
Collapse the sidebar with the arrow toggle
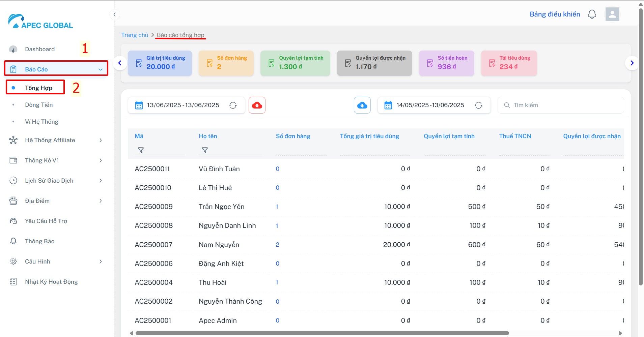coord(114,14)
